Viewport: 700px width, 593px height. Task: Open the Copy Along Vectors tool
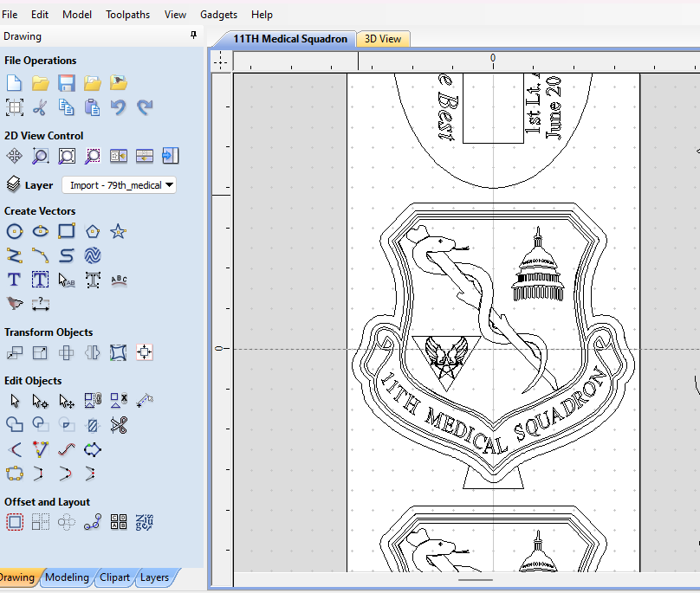93,522
